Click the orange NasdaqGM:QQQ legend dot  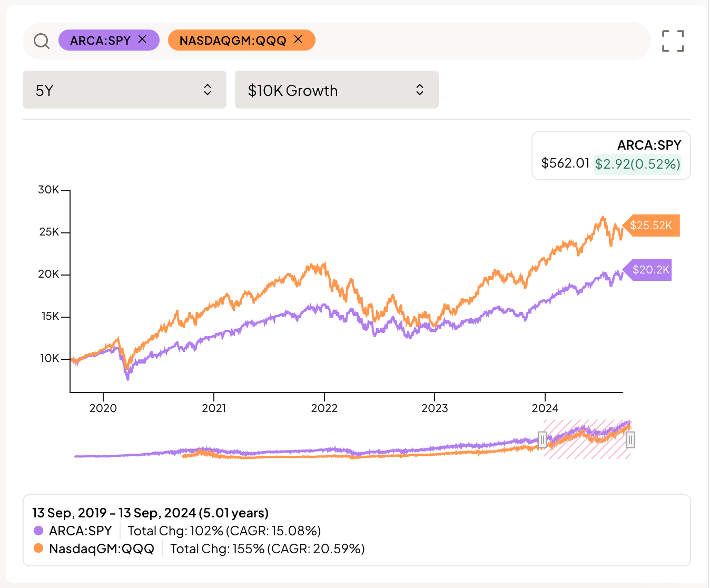point(38,548)
